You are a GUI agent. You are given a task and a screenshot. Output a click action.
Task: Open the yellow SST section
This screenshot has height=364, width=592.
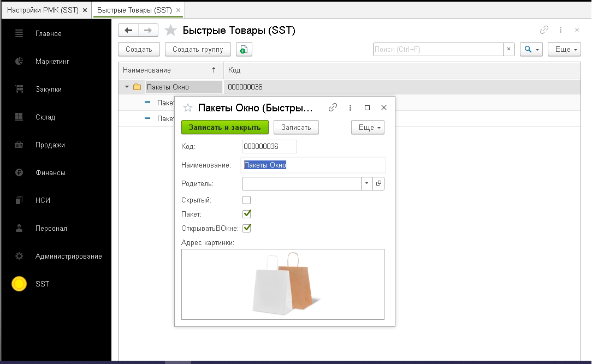pos(42,284)
